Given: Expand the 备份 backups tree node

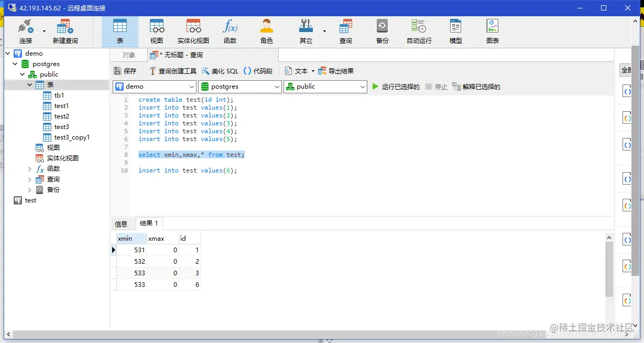Looking at the screenshot, I should (x=30, y=189).
